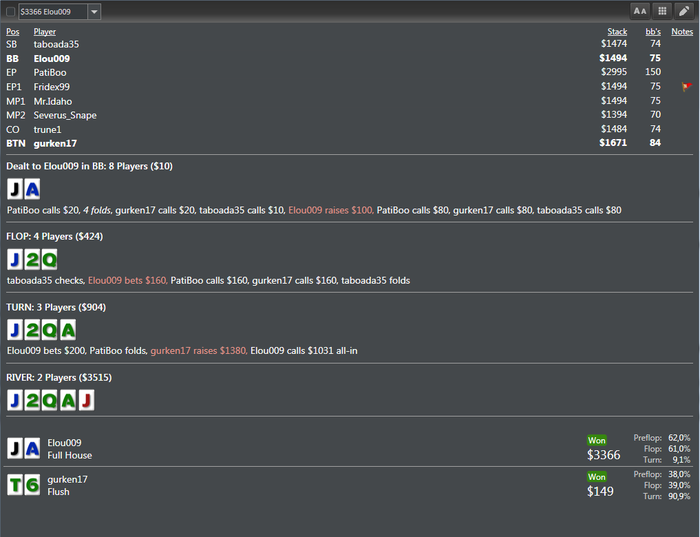
Task: Open the grid view icon
Action: (x=662, y=11)
